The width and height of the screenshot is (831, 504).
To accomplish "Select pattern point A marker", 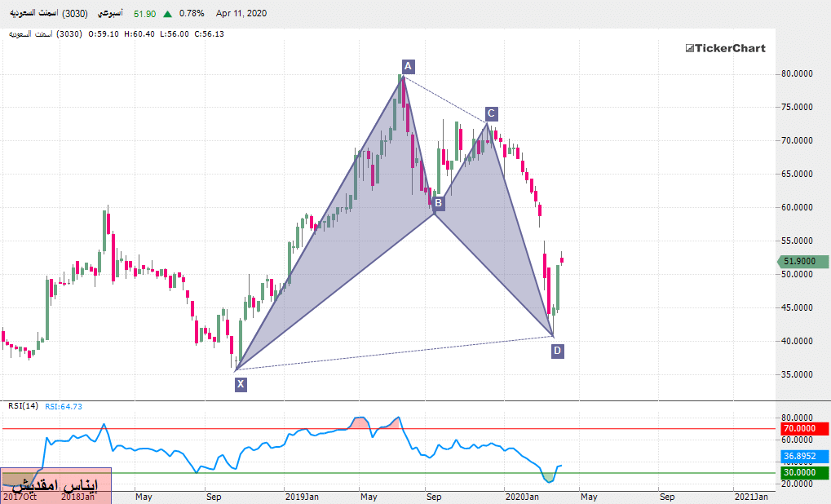I will click(409, 66).
